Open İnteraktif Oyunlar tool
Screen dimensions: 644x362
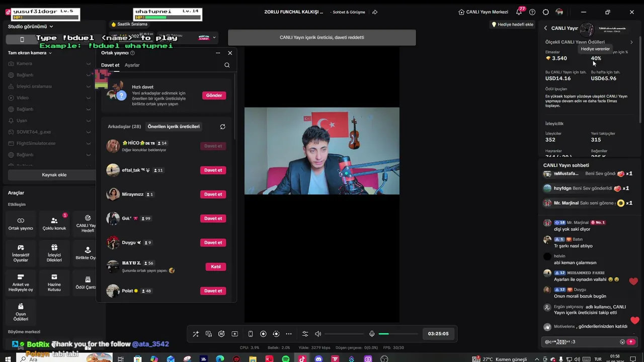21,254
